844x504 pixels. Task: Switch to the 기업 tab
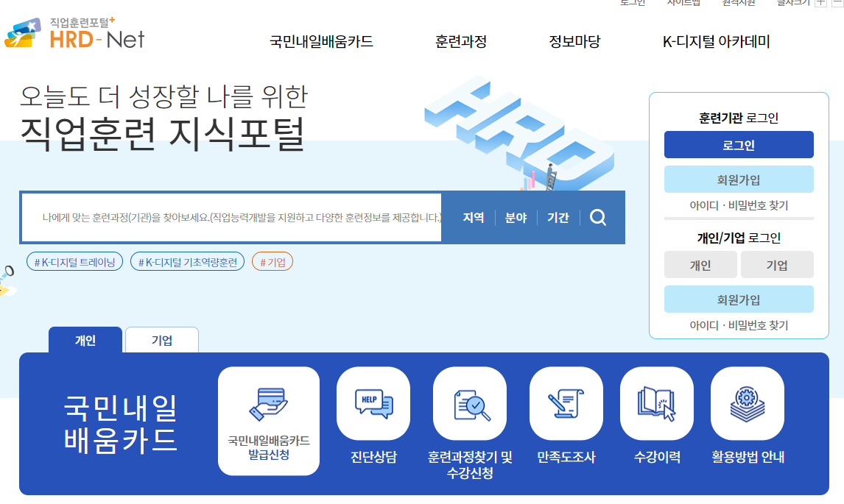click(162, 340)
